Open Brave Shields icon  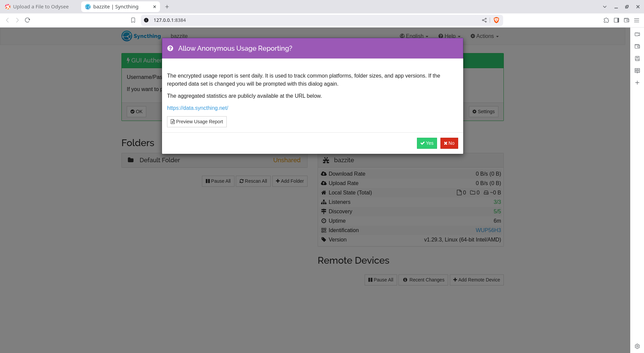[496, 20]
